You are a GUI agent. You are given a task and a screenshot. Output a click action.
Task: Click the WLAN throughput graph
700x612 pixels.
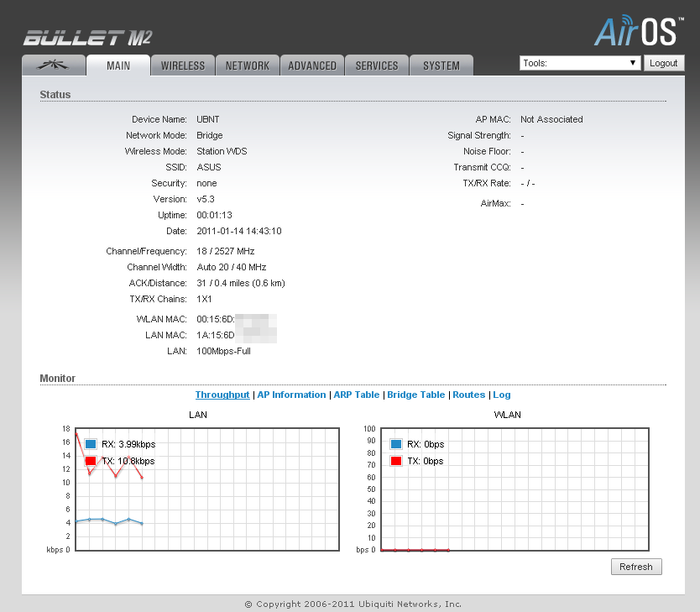(515, 489)
